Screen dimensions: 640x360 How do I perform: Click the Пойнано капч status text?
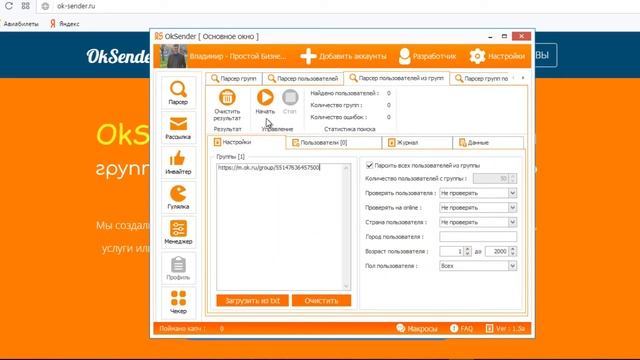pyautogui.click(x=182, y=328)
